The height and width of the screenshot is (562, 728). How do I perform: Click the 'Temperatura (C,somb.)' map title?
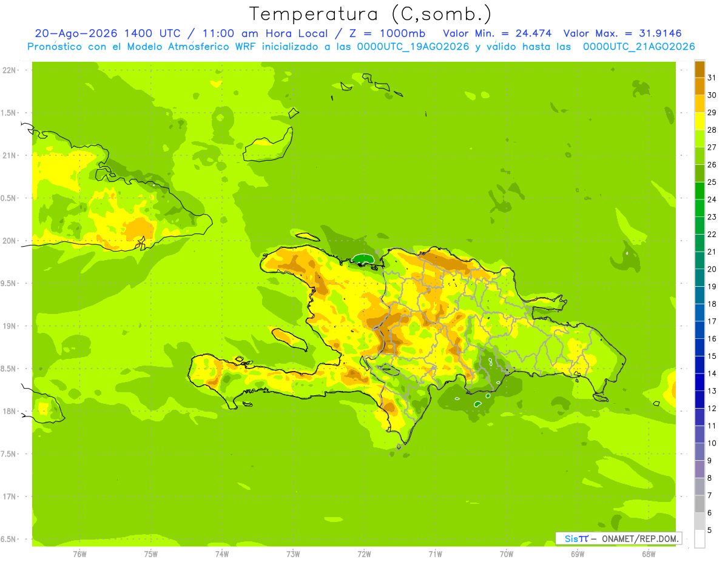coord(370,15)
